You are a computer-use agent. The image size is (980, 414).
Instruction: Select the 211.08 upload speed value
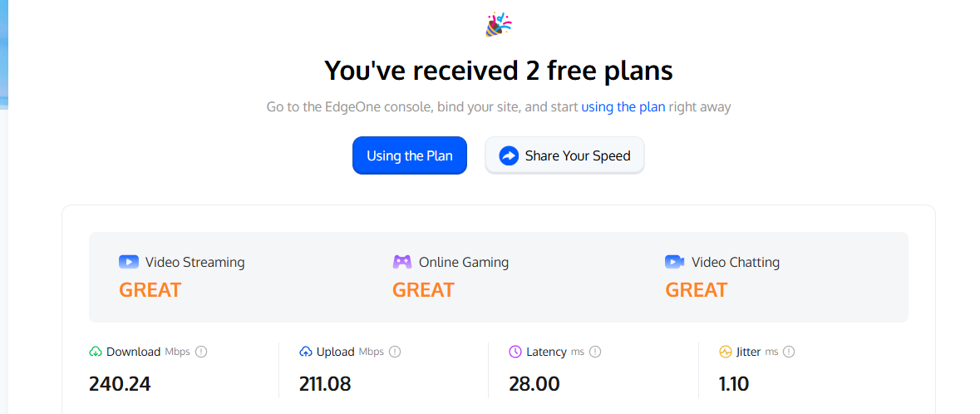point(325,383)
